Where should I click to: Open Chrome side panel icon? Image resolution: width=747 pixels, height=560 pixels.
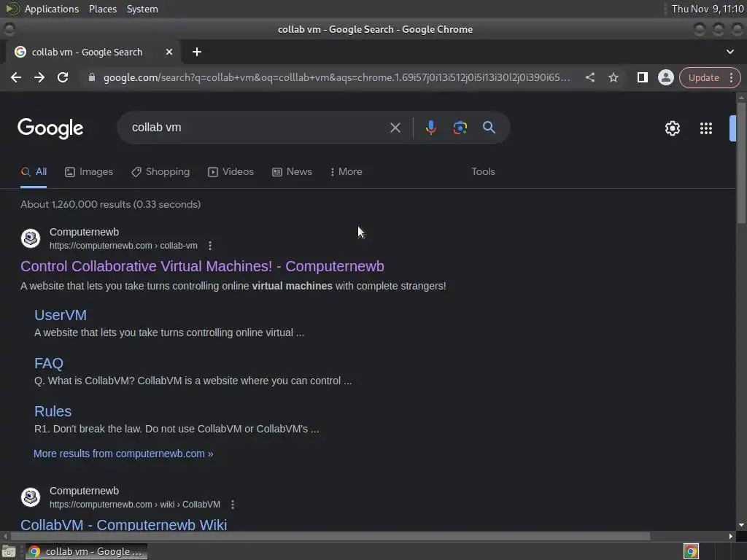pos(642,77)
